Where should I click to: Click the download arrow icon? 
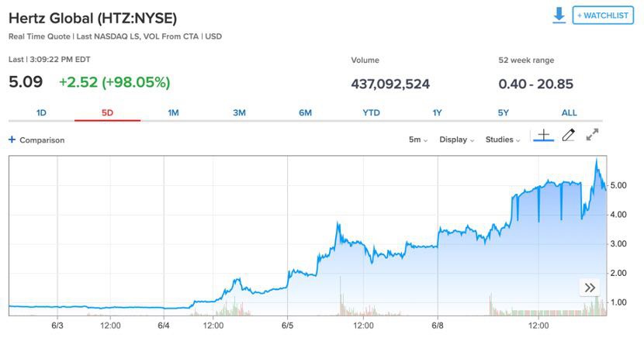[x=559, y=16]
